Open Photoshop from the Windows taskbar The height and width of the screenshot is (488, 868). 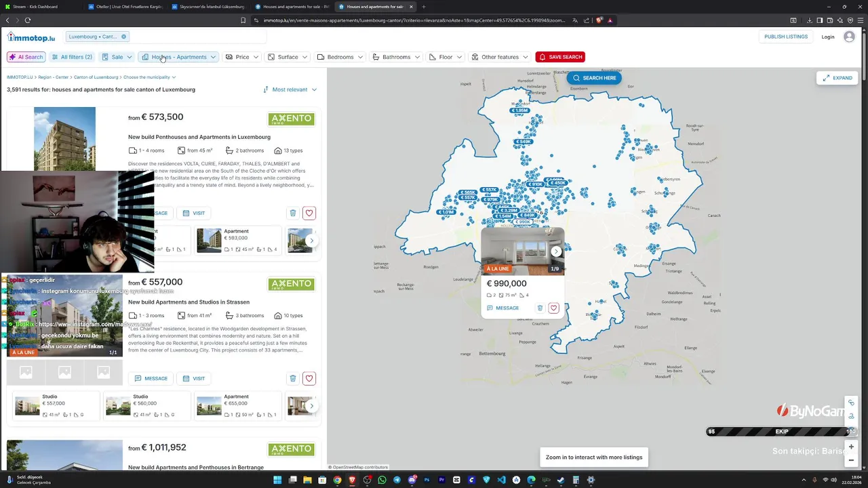[x=427, y=480]
